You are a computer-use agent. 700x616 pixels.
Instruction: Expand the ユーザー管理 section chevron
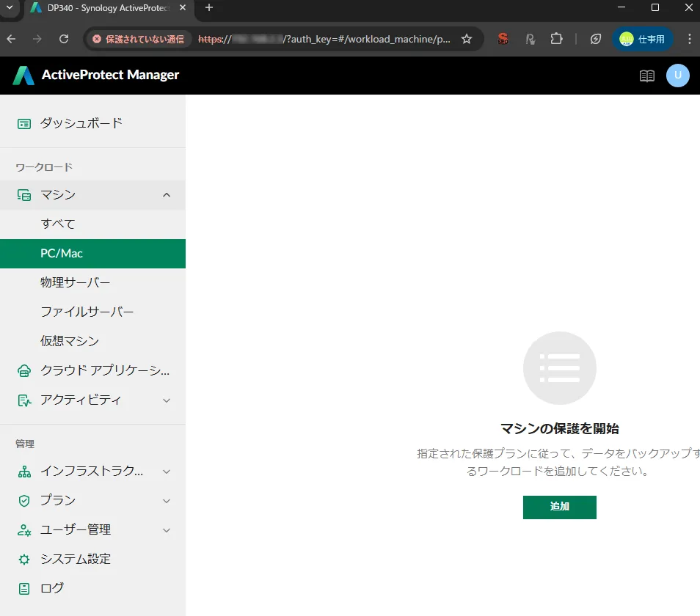167,530
